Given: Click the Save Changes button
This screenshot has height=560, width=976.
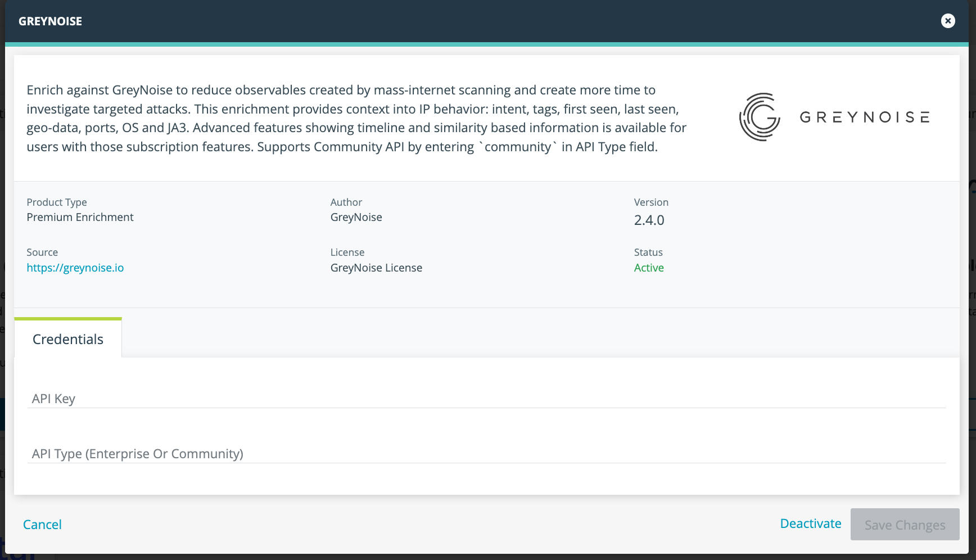Looking at the screenshot, I should click(905, 525).
